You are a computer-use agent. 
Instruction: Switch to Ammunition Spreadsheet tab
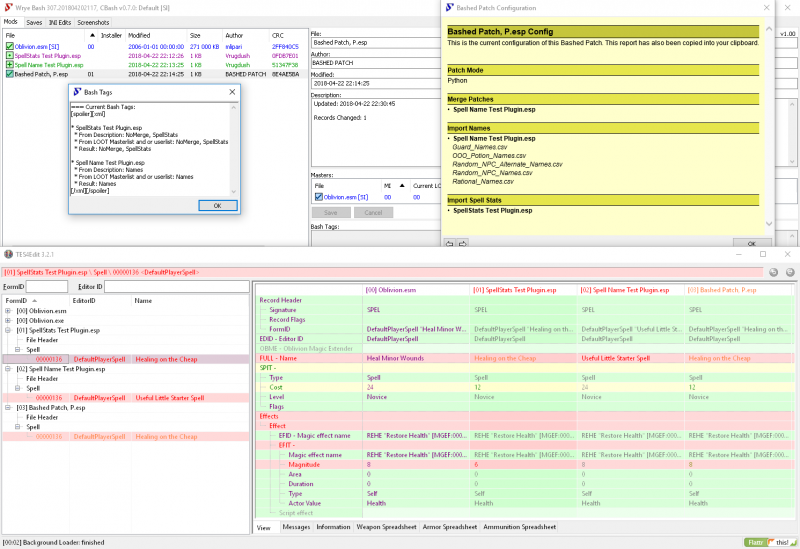point(519,527)
